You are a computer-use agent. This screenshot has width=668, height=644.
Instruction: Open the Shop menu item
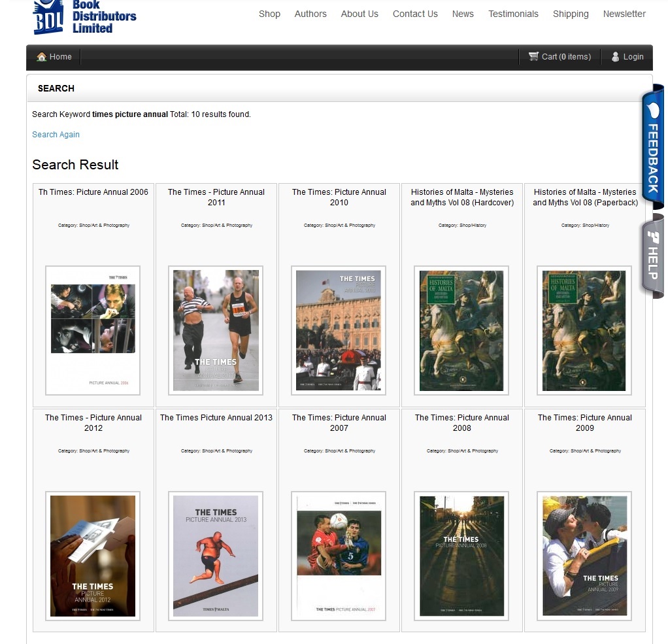pos(269,14)
